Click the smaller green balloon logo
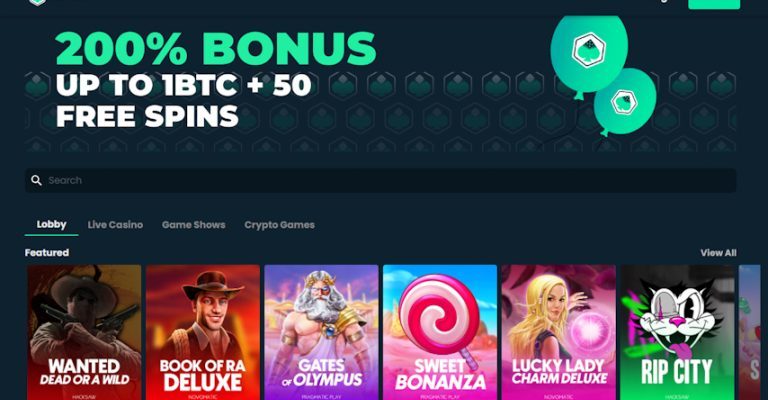The width and height of the screenshot is (768, 400). pos(624,102)
